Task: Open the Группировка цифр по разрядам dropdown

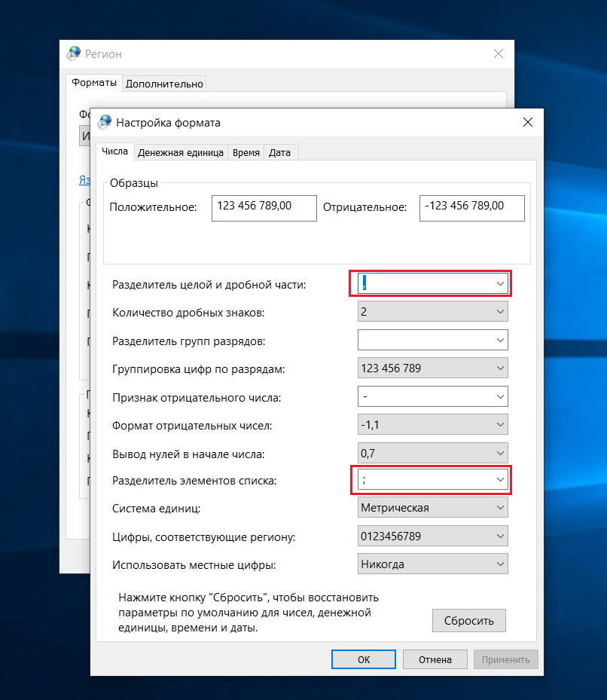Action: coord(500,368)
